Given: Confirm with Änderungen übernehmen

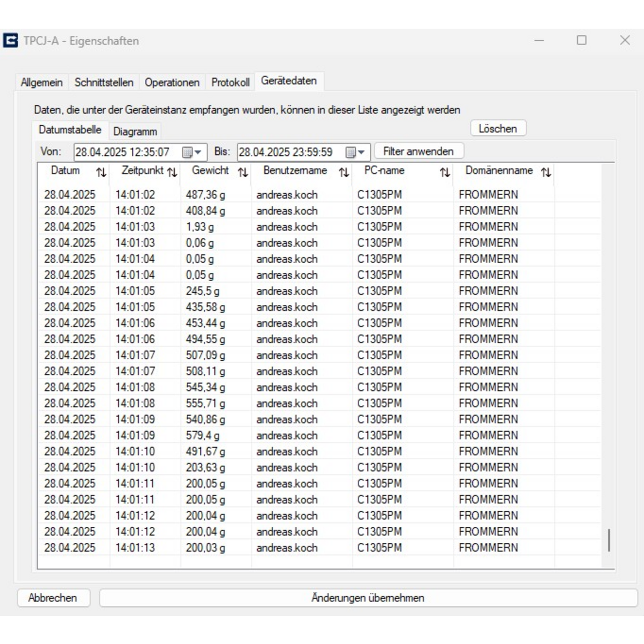Looking at the screenshot, I should point(368,598).
